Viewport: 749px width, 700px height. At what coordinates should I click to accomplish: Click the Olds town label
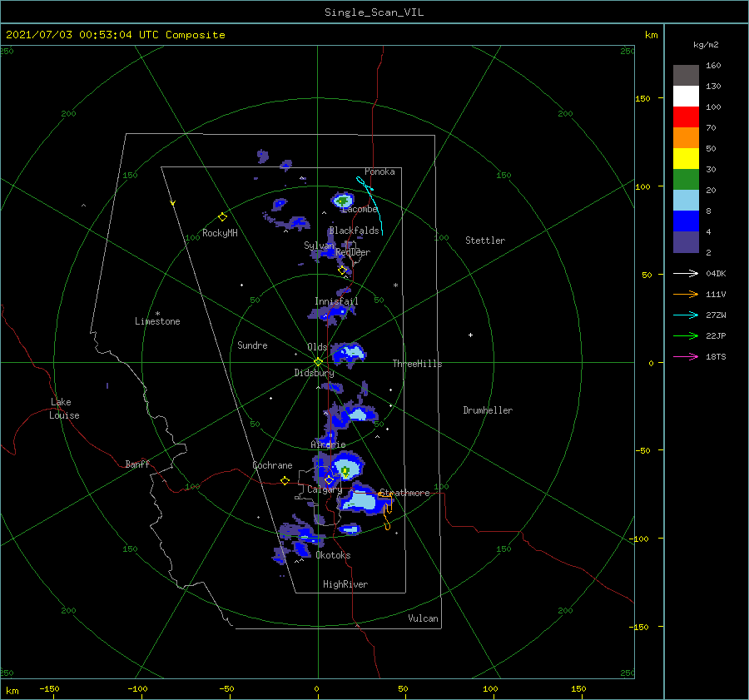[317, 347]
